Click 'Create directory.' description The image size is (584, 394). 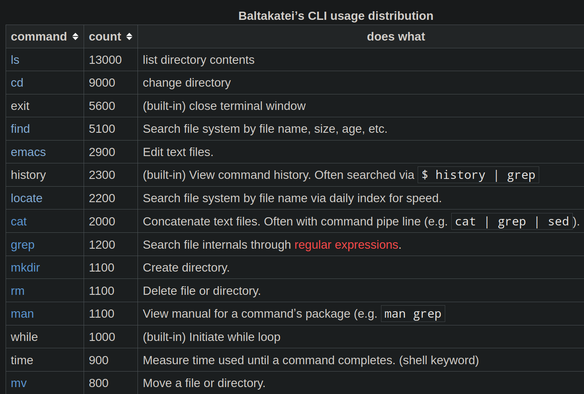pos(186,268)
